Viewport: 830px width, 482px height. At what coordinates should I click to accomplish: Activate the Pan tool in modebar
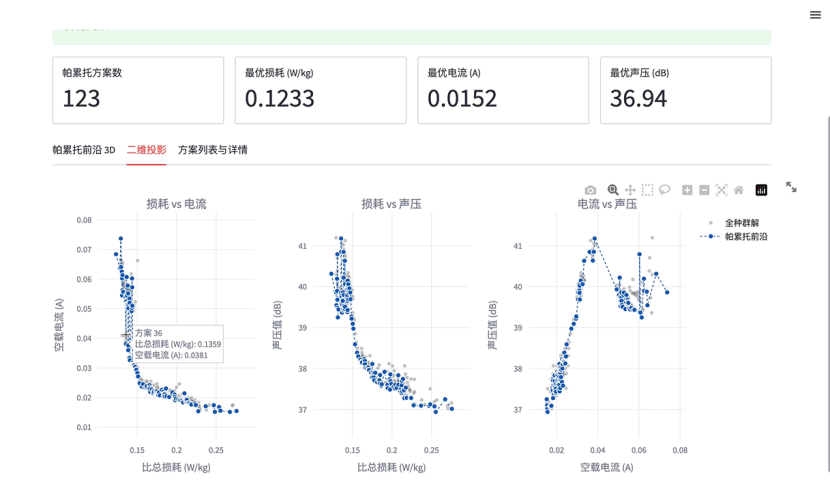click(630, 190)
